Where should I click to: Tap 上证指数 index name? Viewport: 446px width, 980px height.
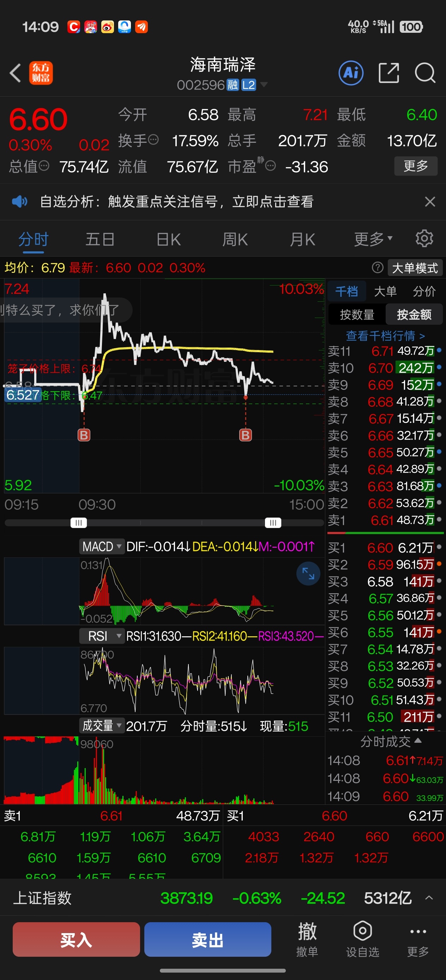point(42,898)
